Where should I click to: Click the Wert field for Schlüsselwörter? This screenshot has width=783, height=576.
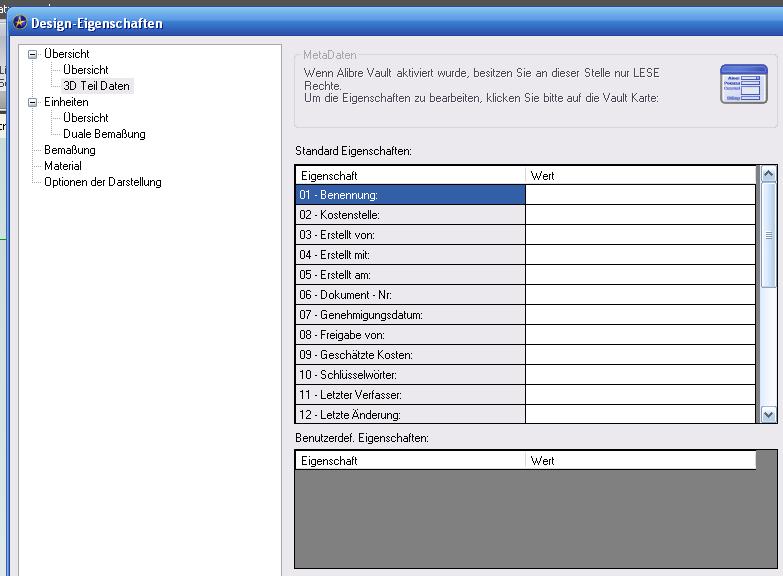coord(641,375)
